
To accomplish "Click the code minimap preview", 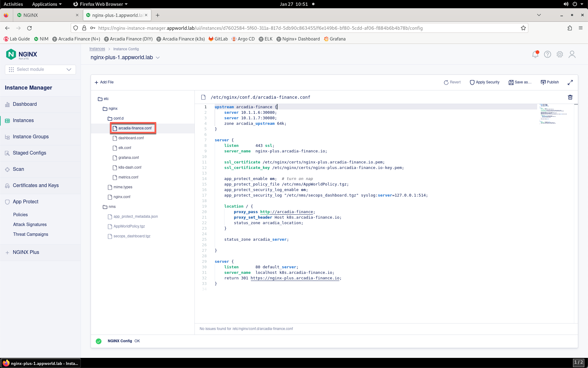I will point(553,114).
